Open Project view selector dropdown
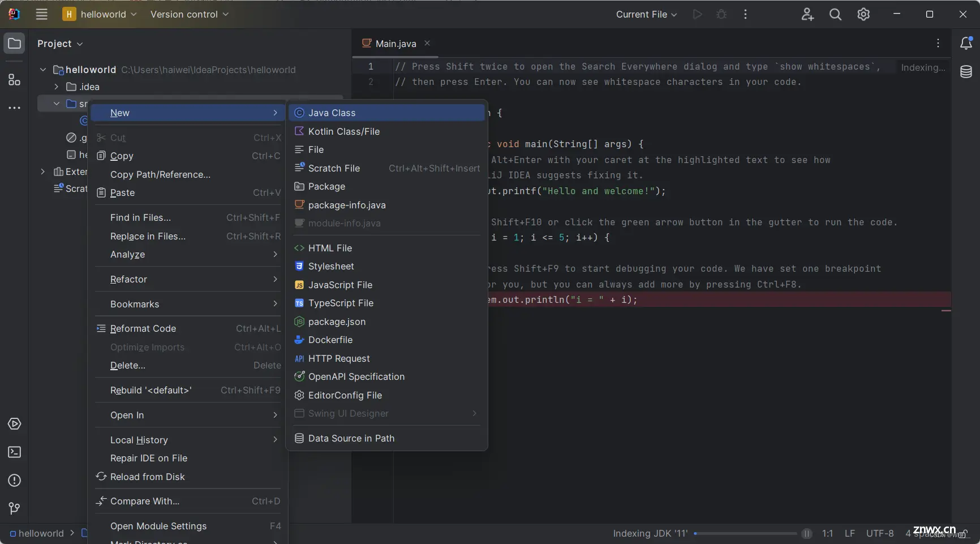Image resolution: width=980 pixels, height=544 pixels. coord(60,44)
